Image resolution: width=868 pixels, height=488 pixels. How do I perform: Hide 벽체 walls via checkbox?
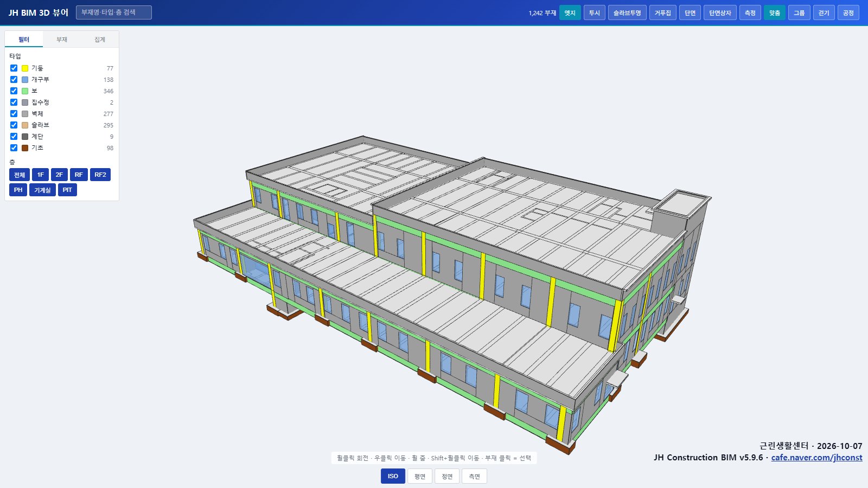[14, 113]
